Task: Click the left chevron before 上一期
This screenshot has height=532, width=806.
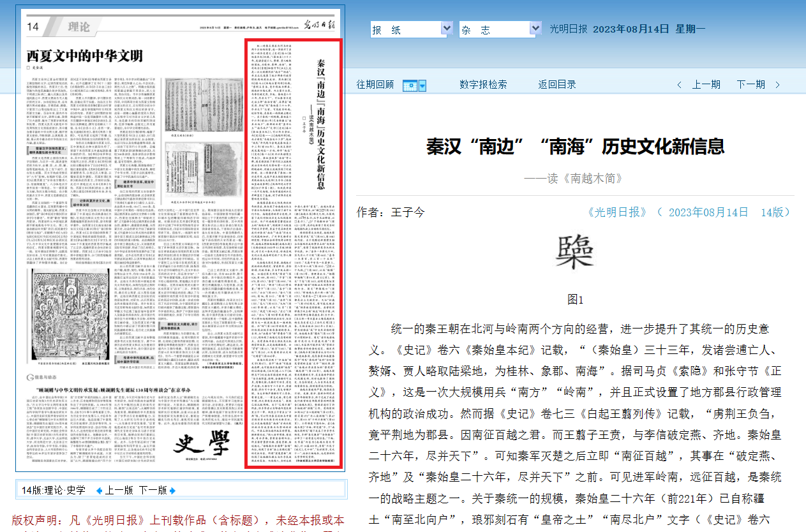Action: (x=680, y=85)
